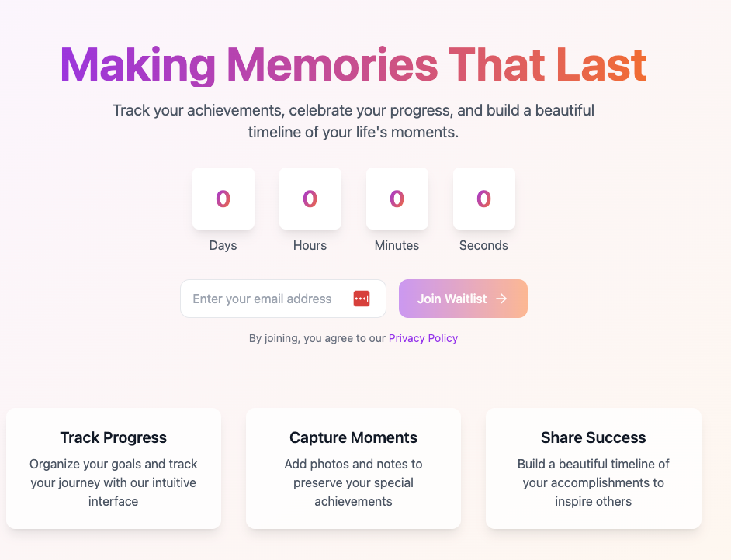The height and width of the screenshot is (560, 731).
Task: Click the Join Waitlist button
Action: point(463,299)
